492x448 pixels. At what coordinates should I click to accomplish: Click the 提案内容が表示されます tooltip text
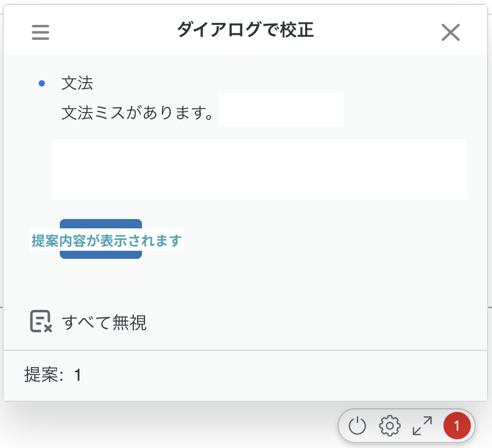coord(106,240)
